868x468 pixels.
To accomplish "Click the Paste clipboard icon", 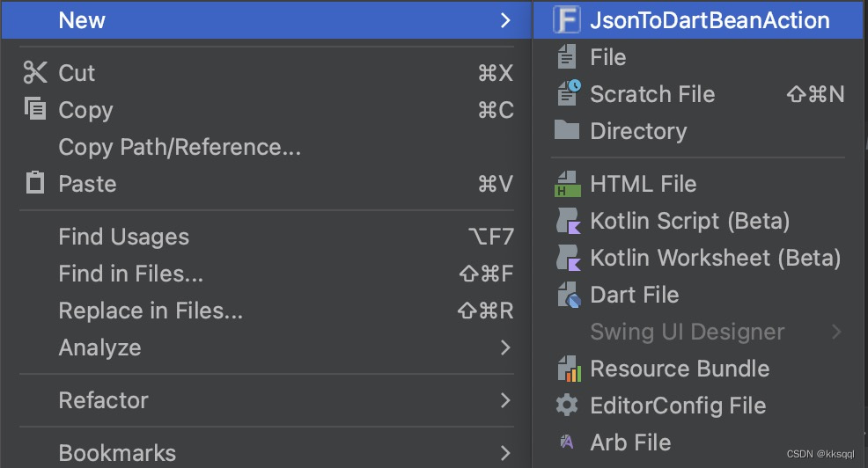I will [x=35, y=183].
